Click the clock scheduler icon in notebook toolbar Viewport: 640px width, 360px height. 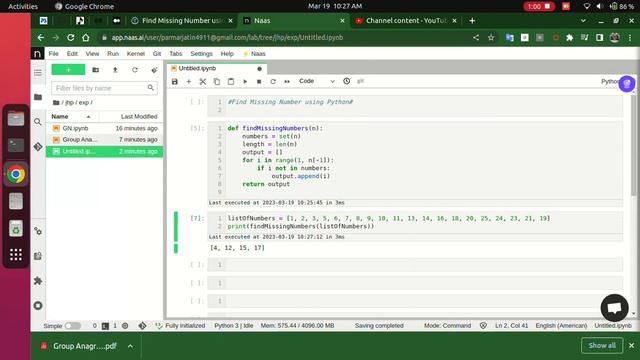347,81
